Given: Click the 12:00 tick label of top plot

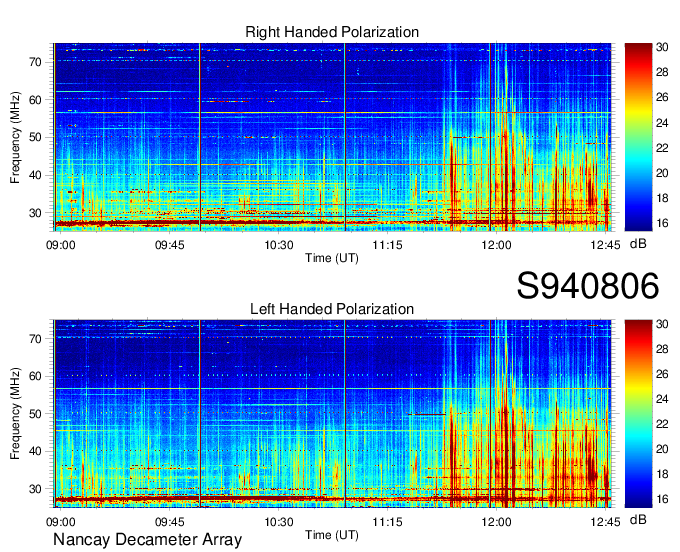Looking at the screenshot, I should coord(497,245).
